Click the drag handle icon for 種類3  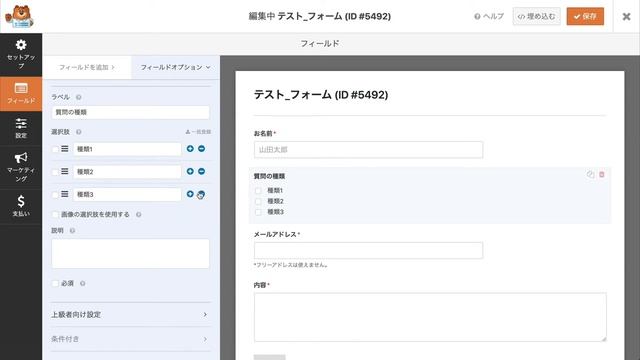click(x=65, y=194)
